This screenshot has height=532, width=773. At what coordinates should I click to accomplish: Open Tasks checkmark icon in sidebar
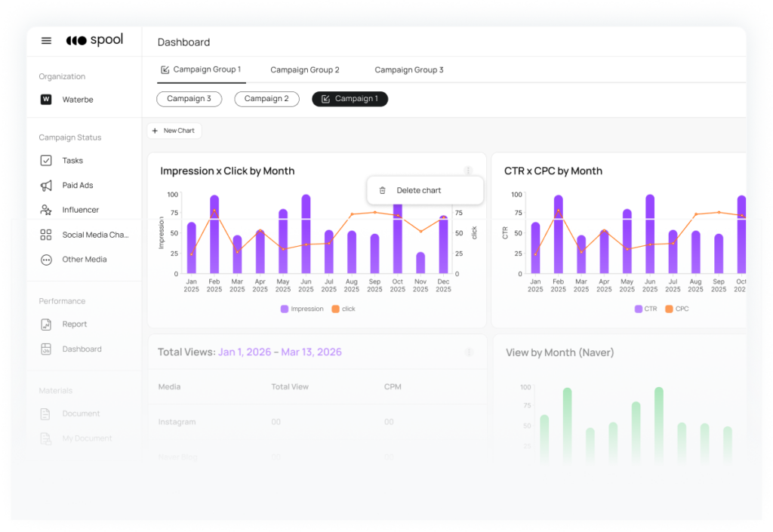[x=46, y=161]
